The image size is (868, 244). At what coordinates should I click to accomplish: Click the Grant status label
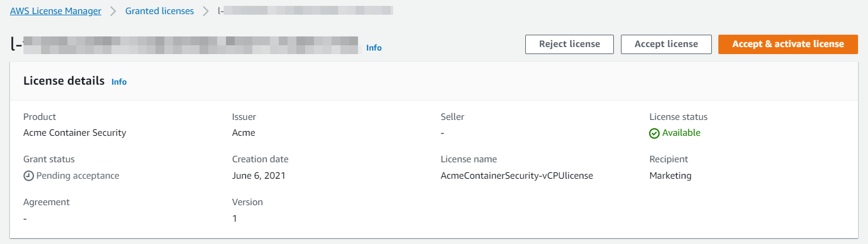(49, 159)
